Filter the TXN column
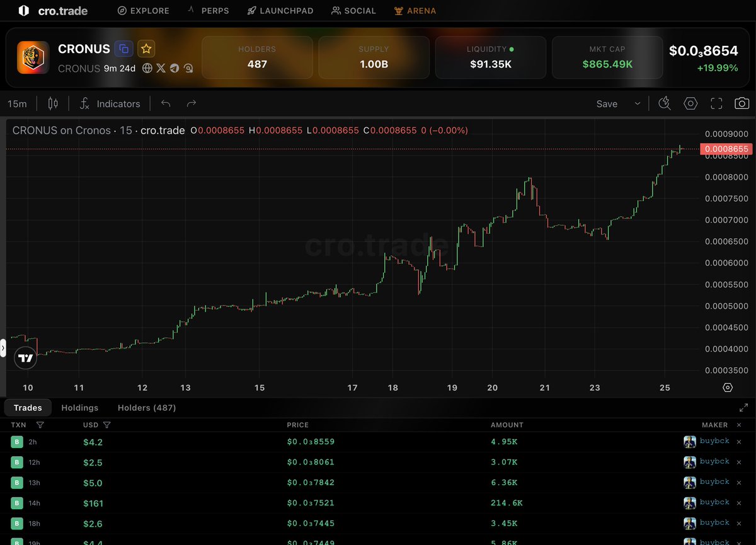This screenshot has height=545, width=756. 40,425
